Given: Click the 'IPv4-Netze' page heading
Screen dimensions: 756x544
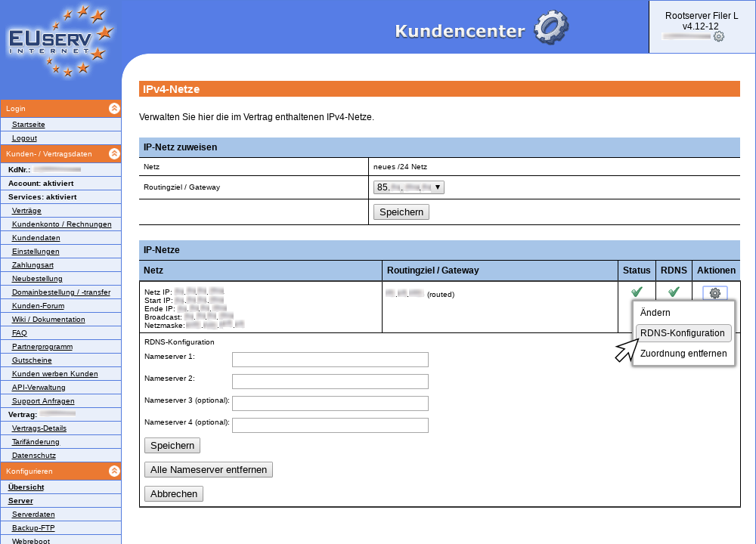Looking at the screenshot, I should point(171,89).
